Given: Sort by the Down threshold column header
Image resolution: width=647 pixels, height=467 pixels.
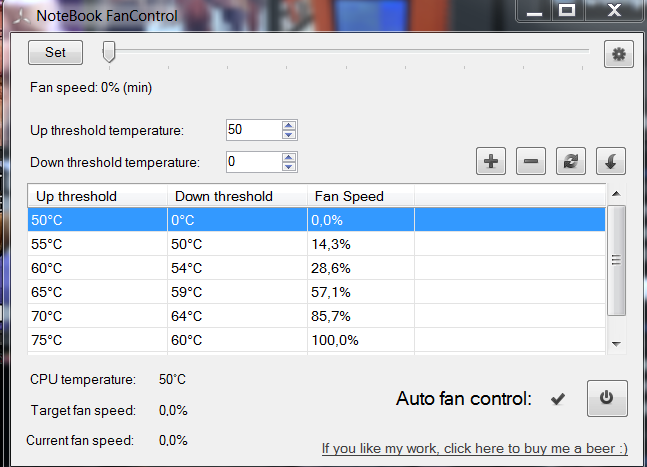Looking at the screenshot, I should [237, 196].
